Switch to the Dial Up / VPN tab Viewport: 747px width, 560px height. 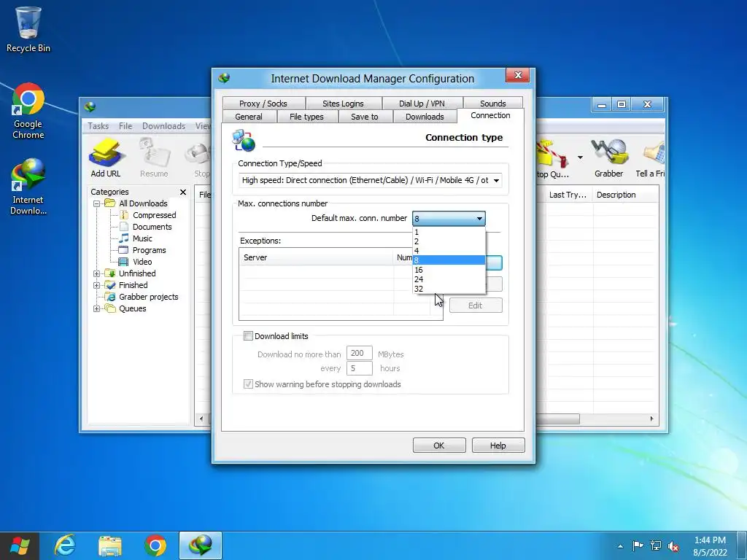tap(422, 104)
